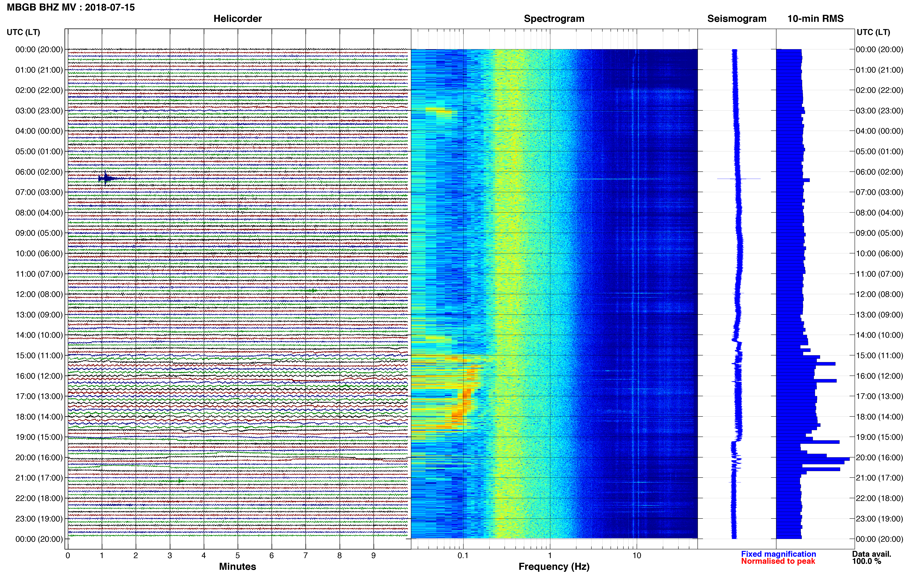Click the 'Seismogram' panel heading
Image resolution: width=924 pixels, height=578 pixels.
coord(737,19)
